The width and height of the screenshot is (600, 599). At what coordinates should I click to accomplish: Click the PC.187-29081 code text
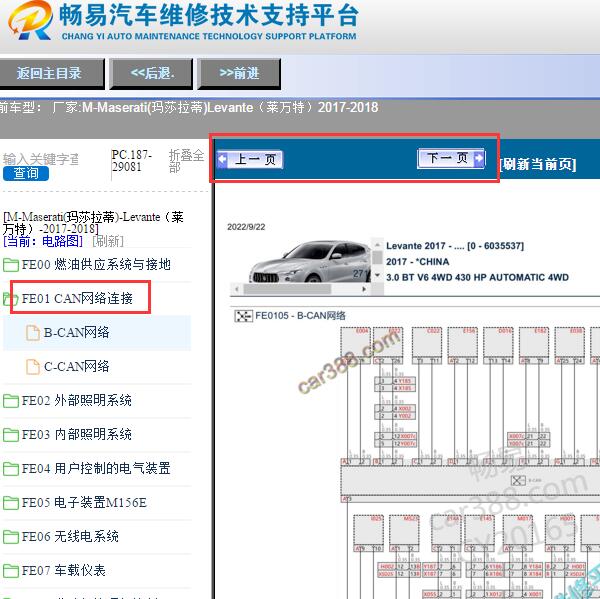point(132,161)
